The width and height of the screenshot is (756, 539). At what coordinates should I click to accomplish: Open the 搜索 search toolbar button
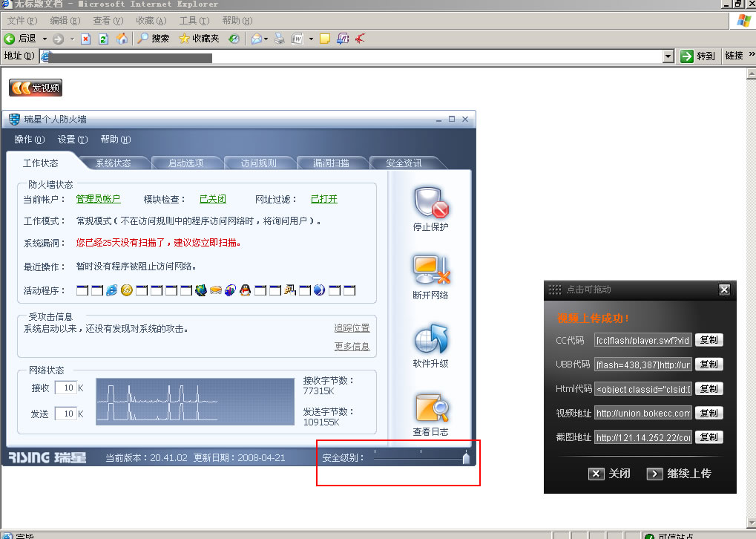(154, 39)
